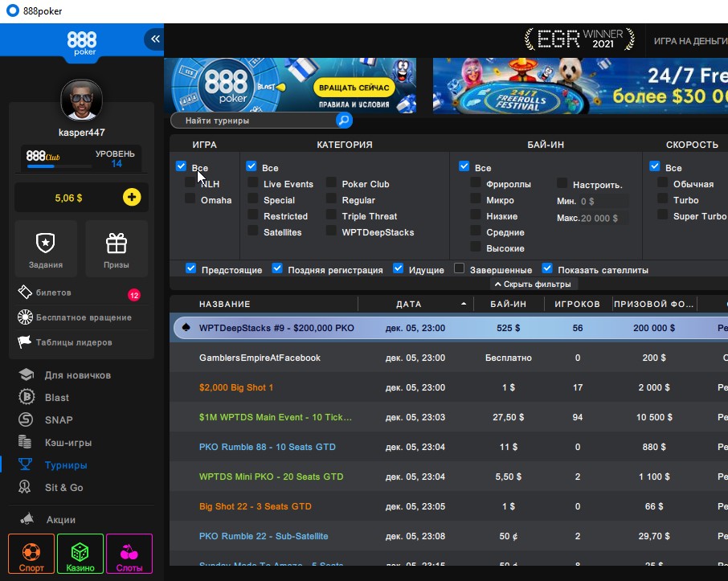Open Sit & Go ribbon icon
Viewport: 728px width, 581px height.
pyautogui.click(x=25, y=487)
